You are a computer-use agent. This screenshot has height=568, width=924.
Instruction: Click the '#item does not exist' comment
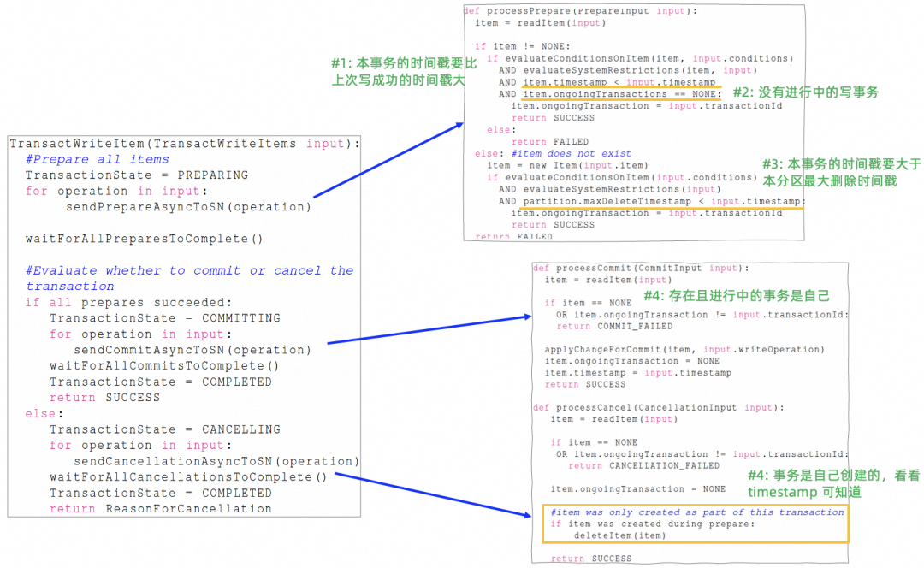572,154
